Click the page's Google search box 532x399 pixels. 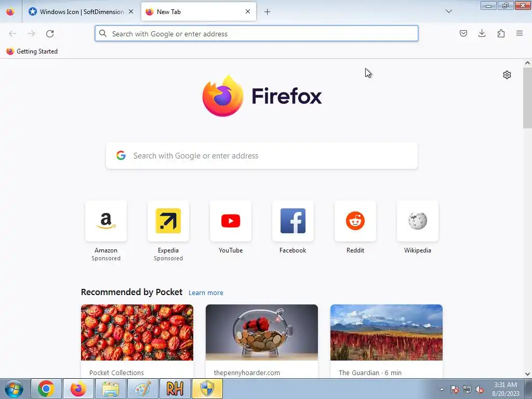[262, 156]
